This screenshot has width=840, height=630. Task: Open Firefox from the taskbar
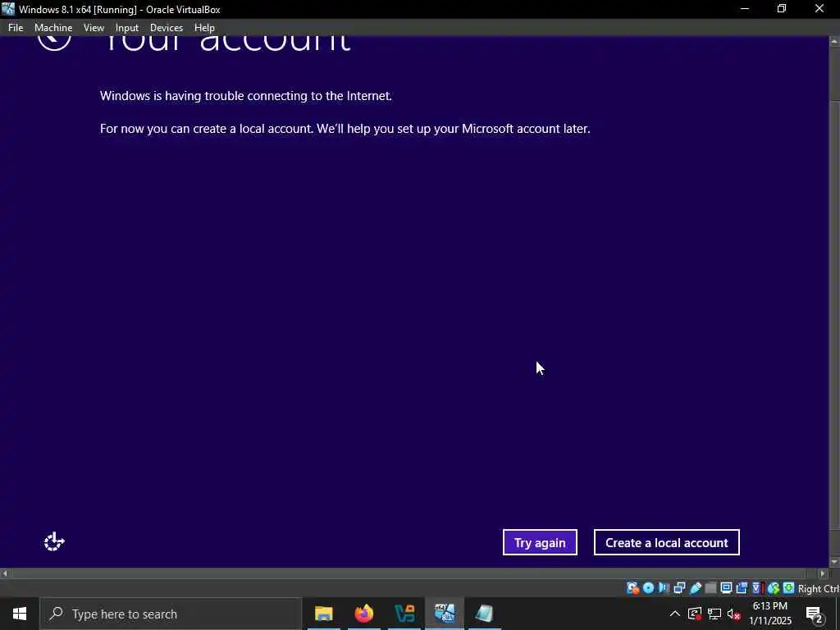point(363,614)
